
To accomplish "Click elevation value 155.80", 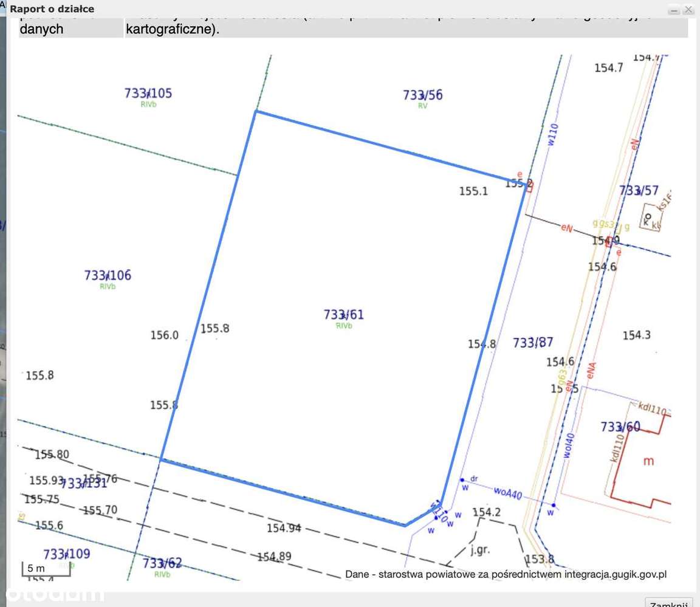I will click(52, 454).
